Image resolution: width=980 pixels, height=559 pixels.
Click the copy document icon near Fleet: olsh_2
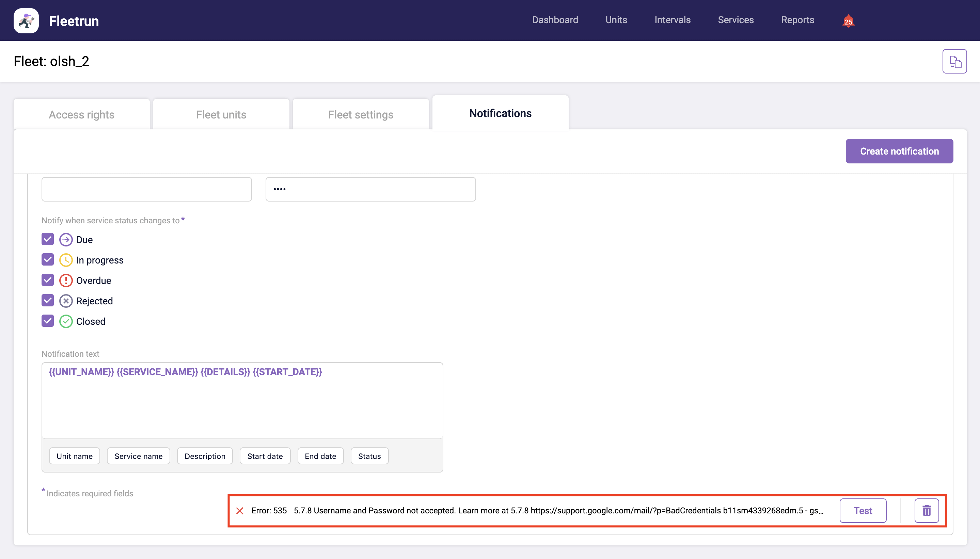pos(955,61)
